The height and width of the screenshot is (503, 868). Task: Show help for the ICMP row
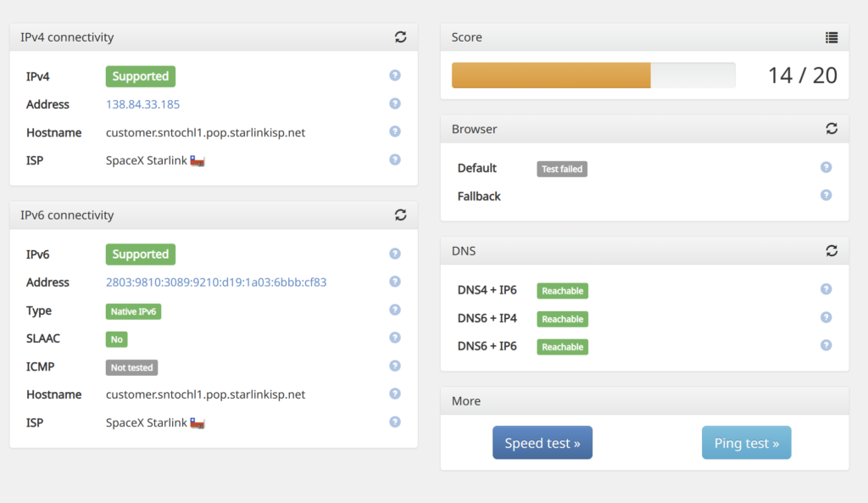click(x=395, y=366)
